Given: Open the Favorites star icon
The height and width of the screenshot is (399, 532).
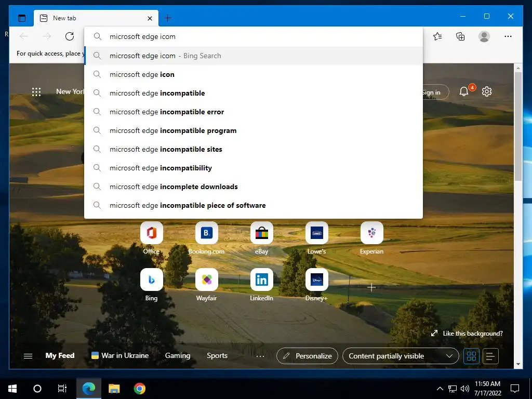Looking at the screenshot, I should (437, 36).
